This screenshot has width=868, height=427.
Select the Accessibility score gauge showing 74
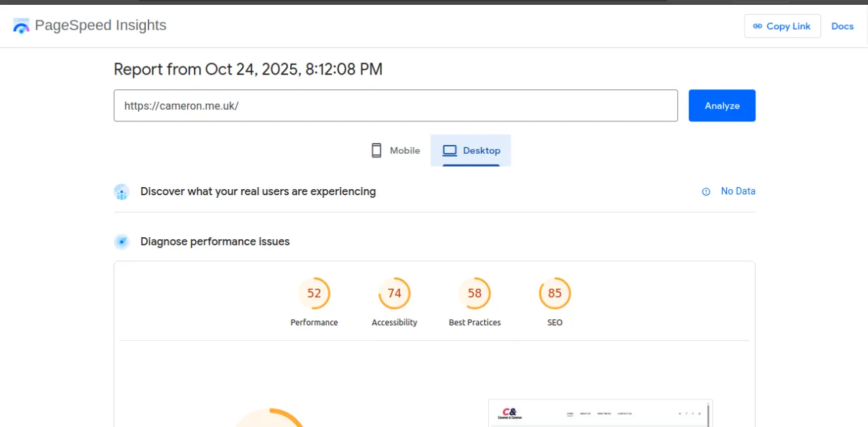click(394, 294)
